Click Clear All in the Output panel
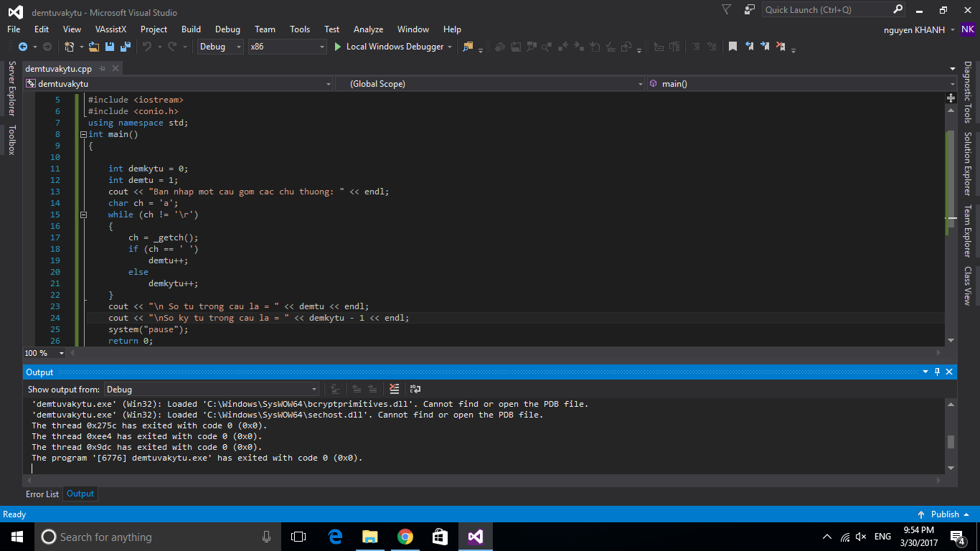 [x=394, y=389]
